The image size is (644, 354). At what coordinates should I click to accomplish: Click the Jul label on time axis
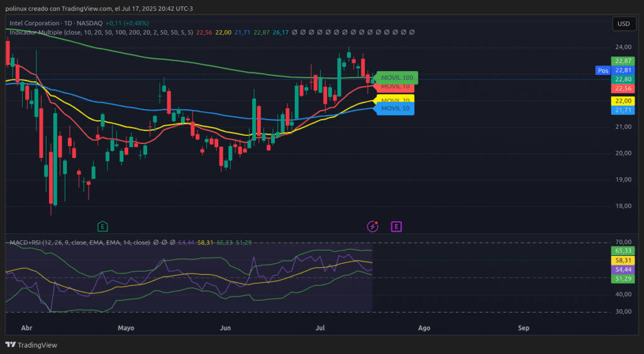(x=321, y=328)
